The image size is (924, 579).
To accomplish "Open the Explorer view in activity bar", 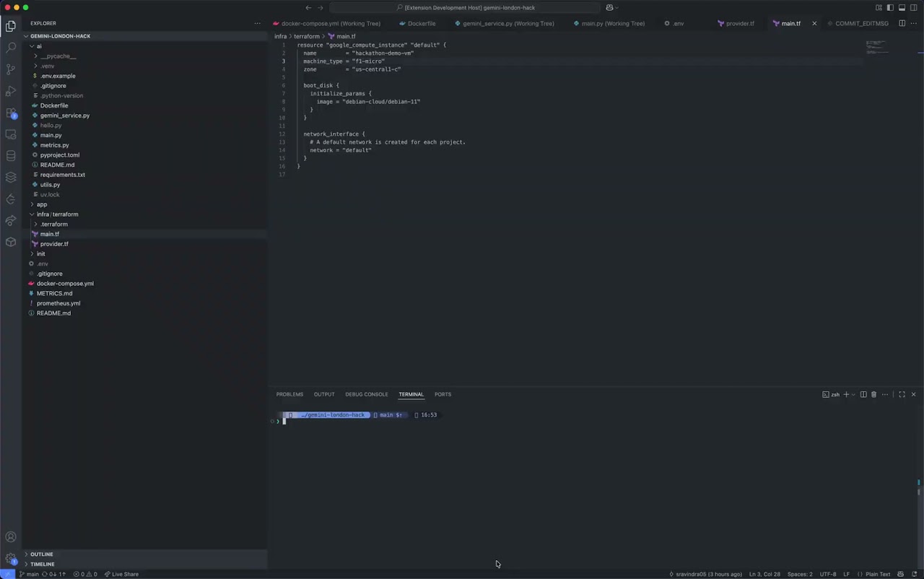I will point(11,26).
